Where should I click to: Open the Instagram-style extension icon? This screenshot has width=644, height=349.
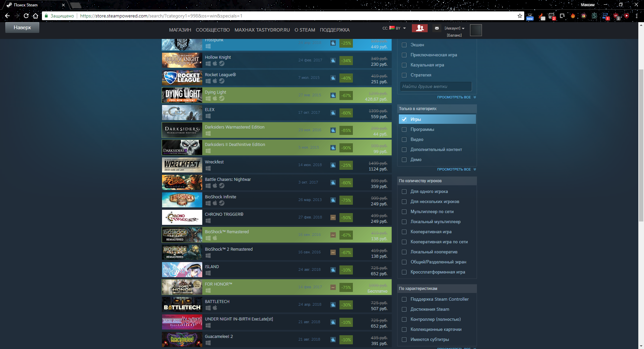click(x=584, y=16)
